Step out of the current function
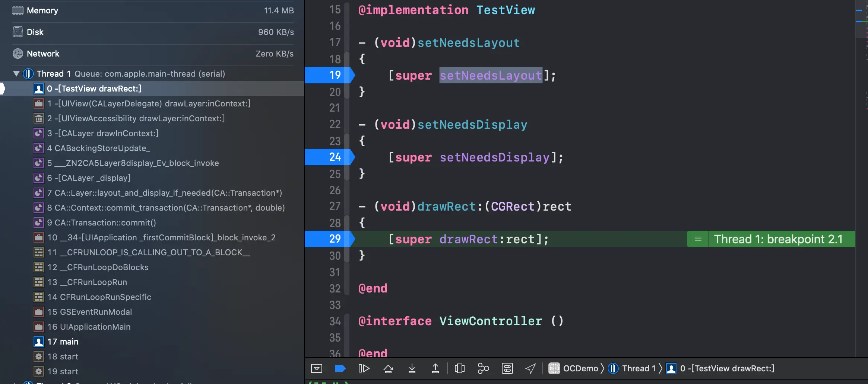Image resolution: width=868 pixels, height=384 pixels. pyautogui.click(x=435, y=368)
